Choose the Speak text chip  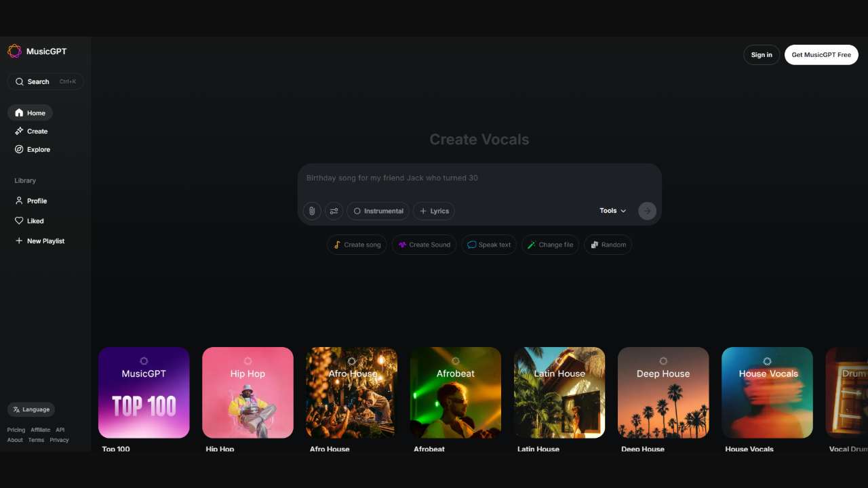488,245
